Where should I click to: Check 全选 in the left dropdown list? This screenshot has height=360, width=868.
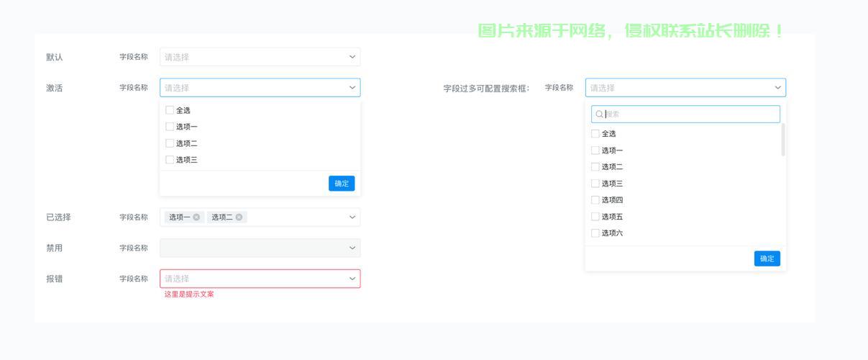pos(170,110)
